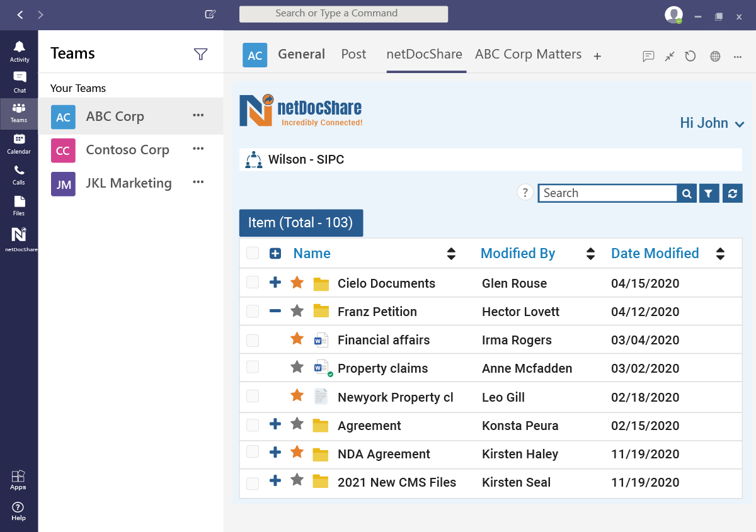756x532 pixels.
Task: Open ABC Corp team more options
Action: point(198,115)
